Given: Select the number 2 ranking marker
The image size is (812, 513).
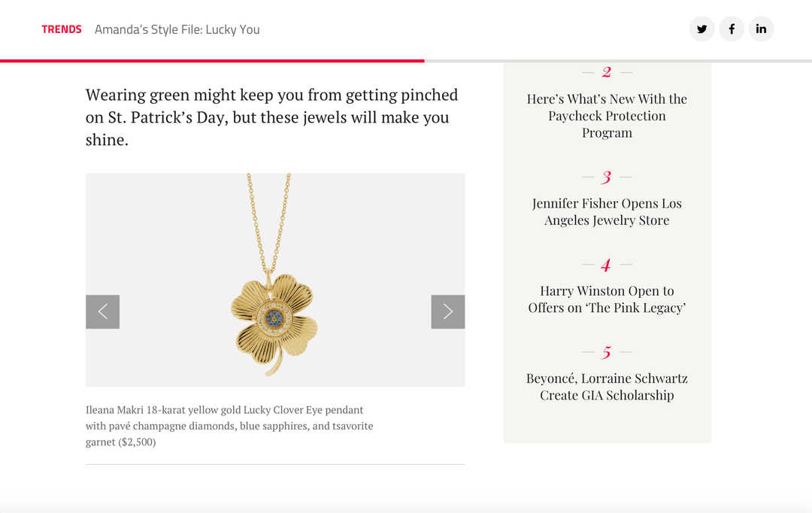Looking at the screenshot, I should (607, 72).
